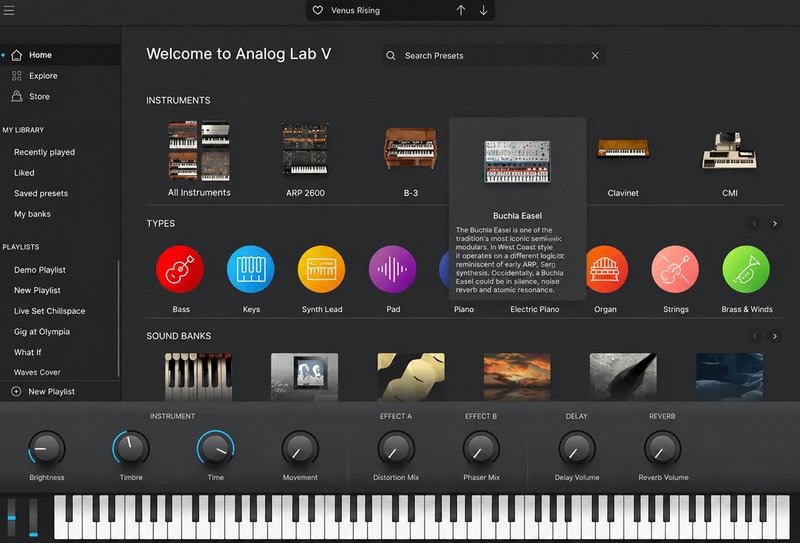Image resolution: width=800 pixels, height=543 pixels.
Task: Open the What If playlist
Action: click(28, 352)
